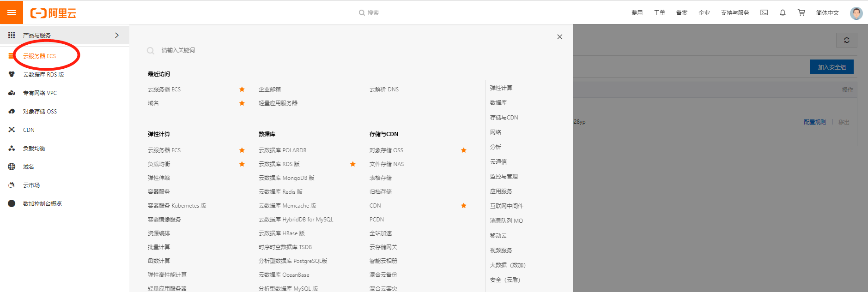The image size is (868, 292).
Task: Unstar 对象存储 OSS under 存储与CDN
Action: [463, 150]
